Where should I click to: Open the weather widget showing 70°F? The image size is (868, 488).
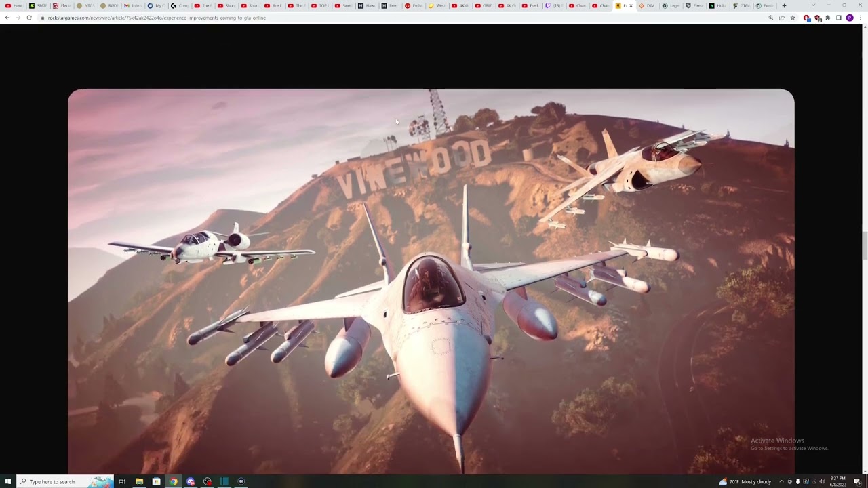(x=745, y=481)
